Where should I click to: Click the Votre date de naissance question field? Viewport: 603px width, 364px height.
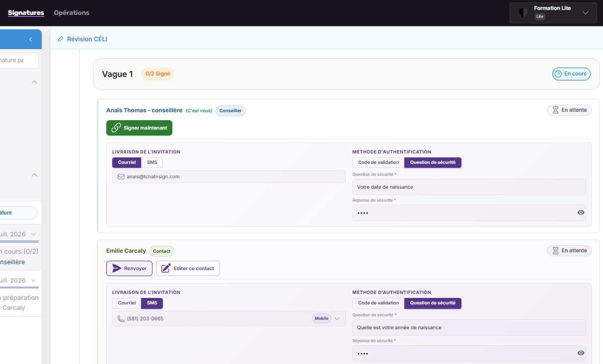[469, 187]
